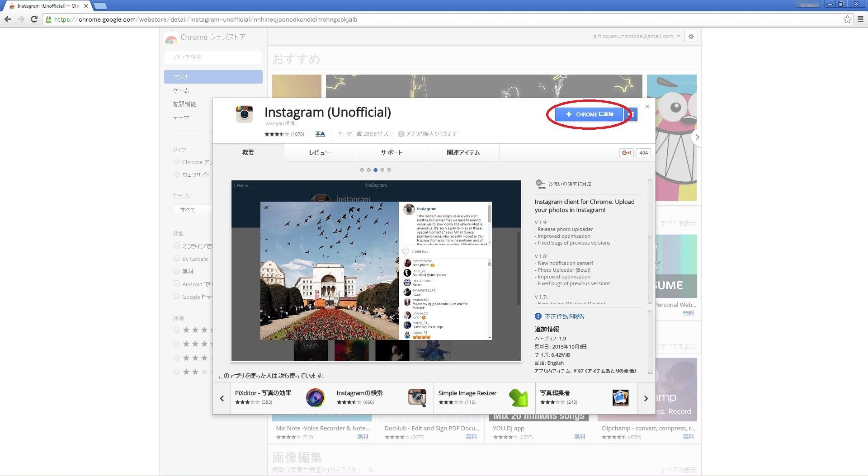
Task: Click the DocHub background app title
Action: coord(432,428)
